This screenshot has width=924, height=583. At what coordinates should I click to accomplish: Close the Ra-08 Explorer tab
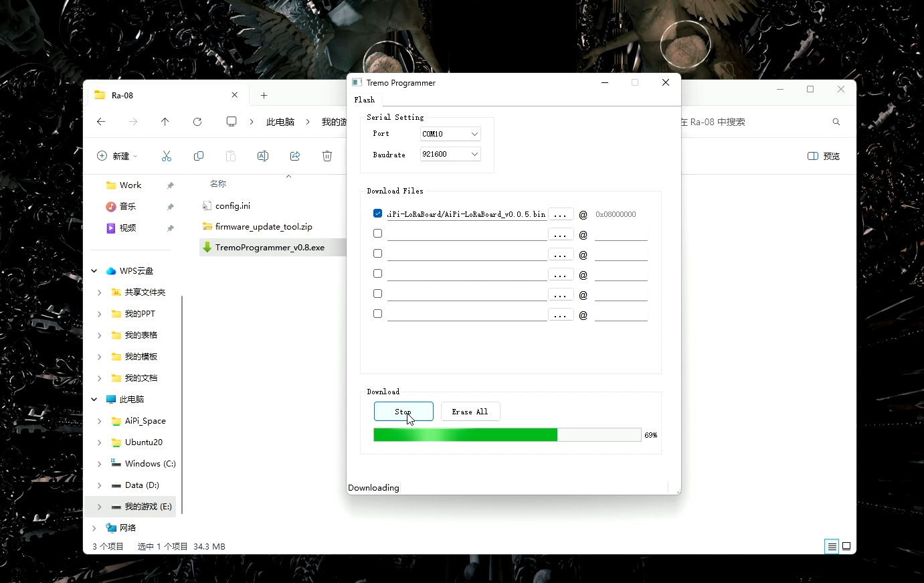[x=235, y=95]
